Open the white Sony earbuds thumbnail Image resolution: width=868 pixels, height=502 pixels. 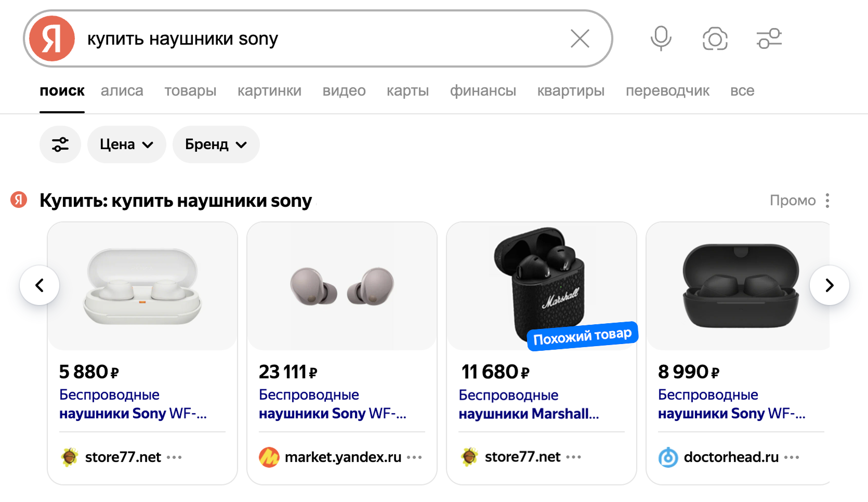point(142,286)
